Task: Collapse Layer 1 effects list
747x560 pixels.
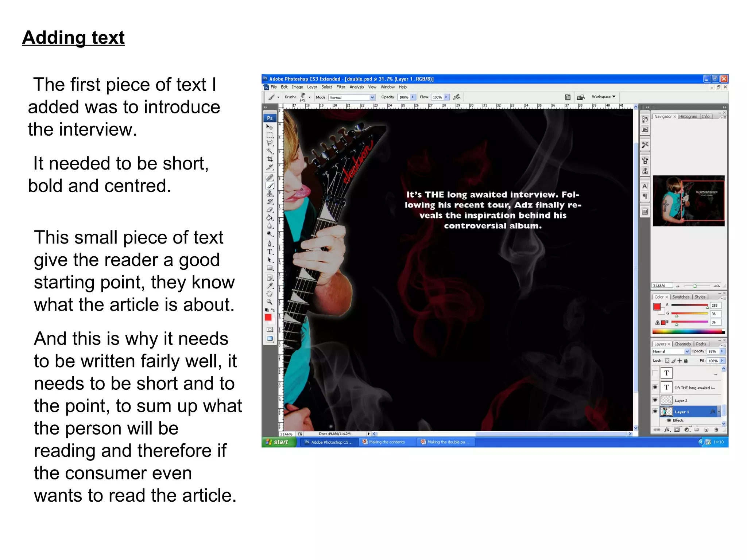Action: point(719,411)
